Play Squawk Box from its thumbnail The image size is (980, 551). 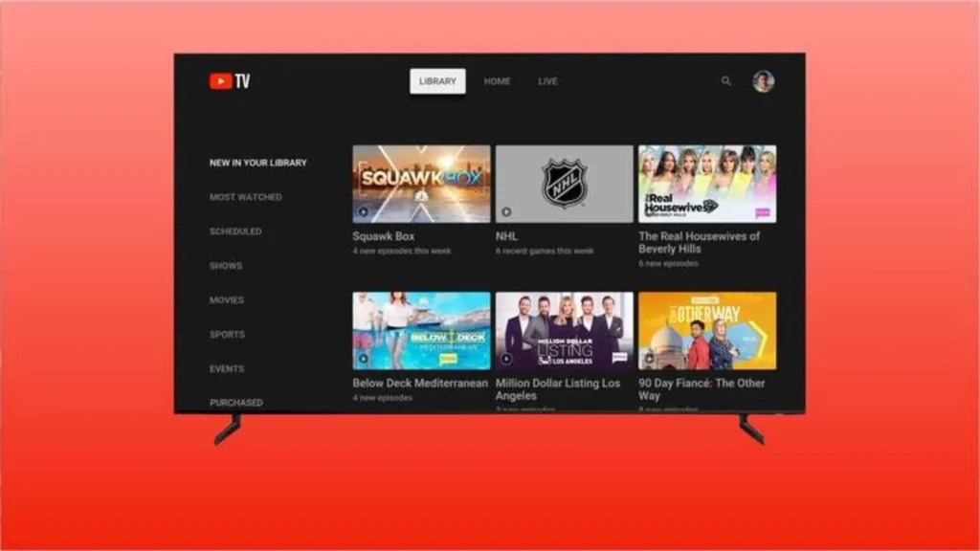click(x=420, y=182)
